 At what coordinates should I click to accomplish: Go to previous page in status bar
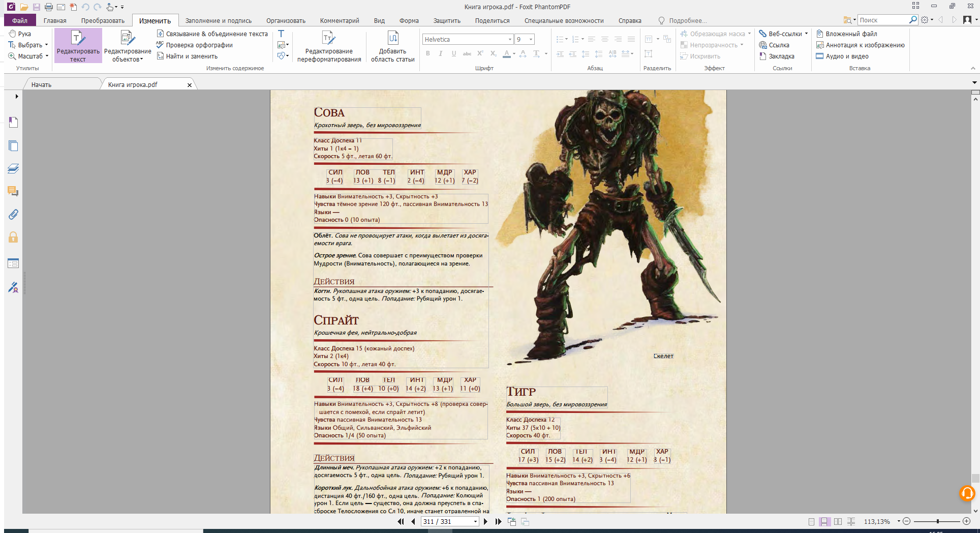pyautogui.click(x=413, y=521)
